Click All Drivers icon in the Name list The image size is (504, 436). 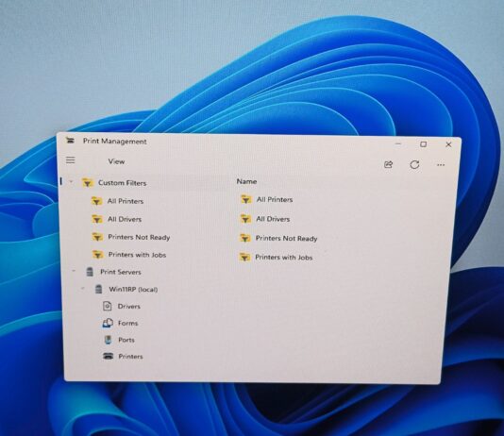(x=245, y=219)
